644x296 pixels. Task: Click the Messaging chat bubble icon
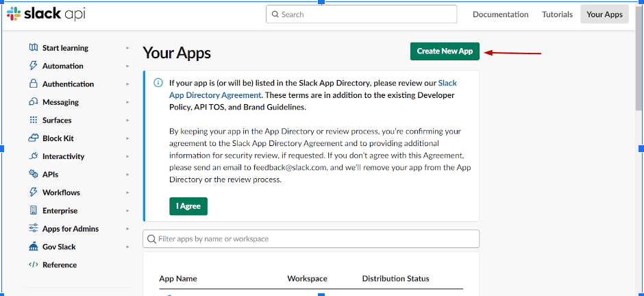pyautogui.click(x=34, y=102)
